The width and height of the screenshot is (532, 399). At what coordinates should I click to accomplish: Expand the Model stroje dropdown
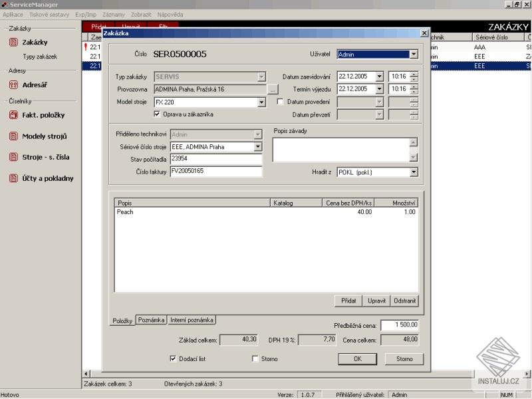(x=261, y=102)
